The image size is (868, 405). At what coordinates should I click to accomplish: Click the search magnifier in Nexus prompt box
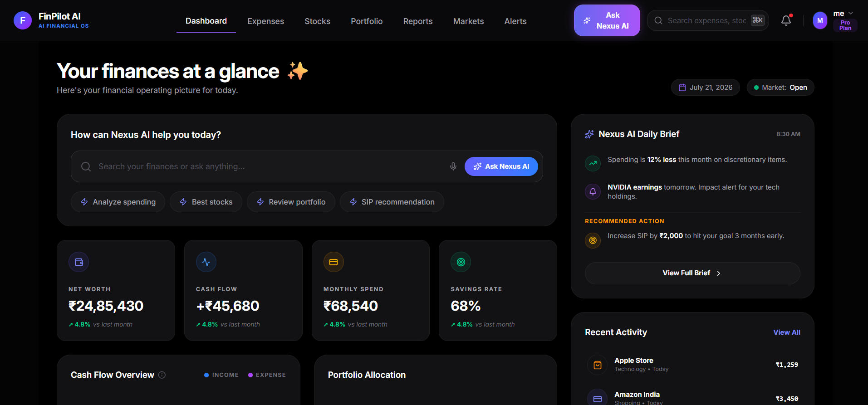click(86, 166)
